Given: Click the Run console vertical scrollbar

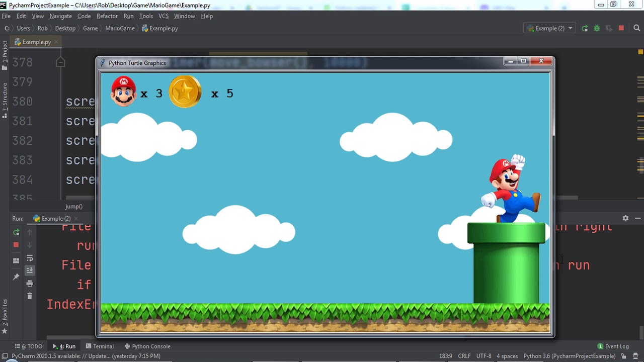Looking at the screenshot, I should click(x=641, y=332).
